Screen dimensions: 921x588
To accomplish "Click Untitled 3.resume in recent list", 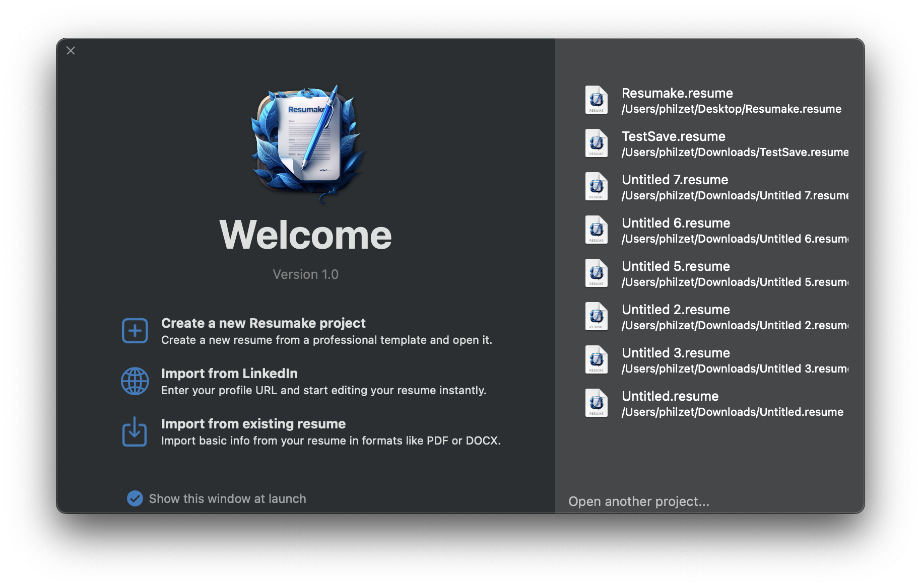I will click(x=676, y=353).
